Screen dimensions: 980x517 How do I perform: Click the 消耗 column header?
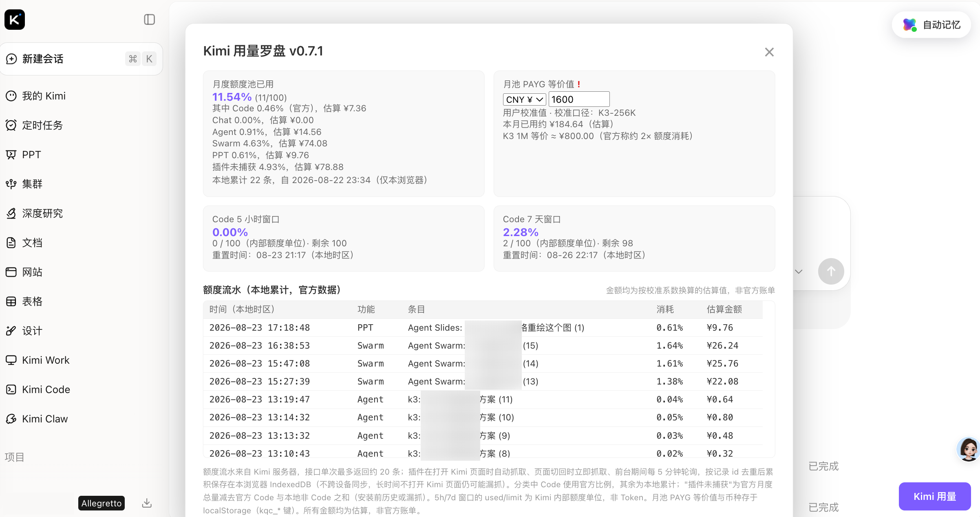[x=665, y=309]
